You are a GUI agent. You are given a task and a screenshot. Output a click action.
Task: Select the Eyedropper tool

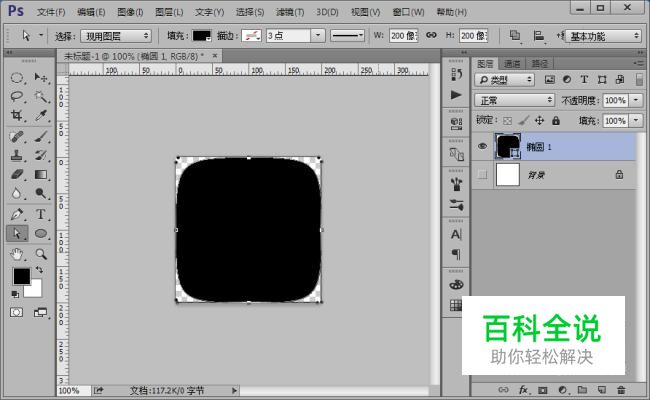tap(41, 115)
